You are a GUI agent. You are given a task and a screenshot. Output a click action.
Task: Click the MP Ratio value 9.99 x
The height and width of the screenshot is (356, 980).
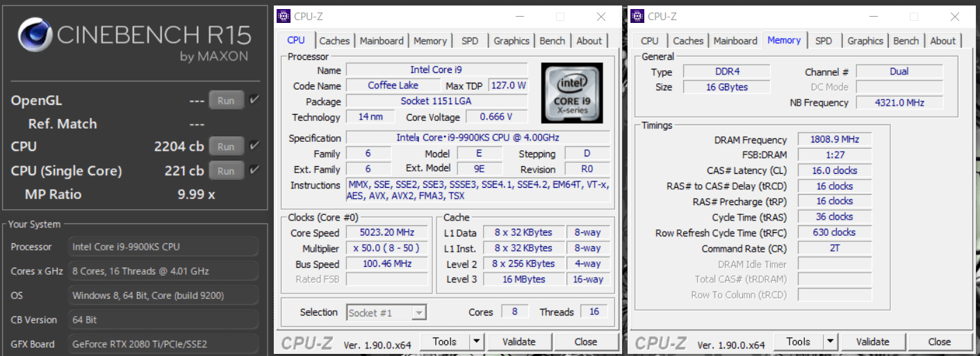(197, 194)
